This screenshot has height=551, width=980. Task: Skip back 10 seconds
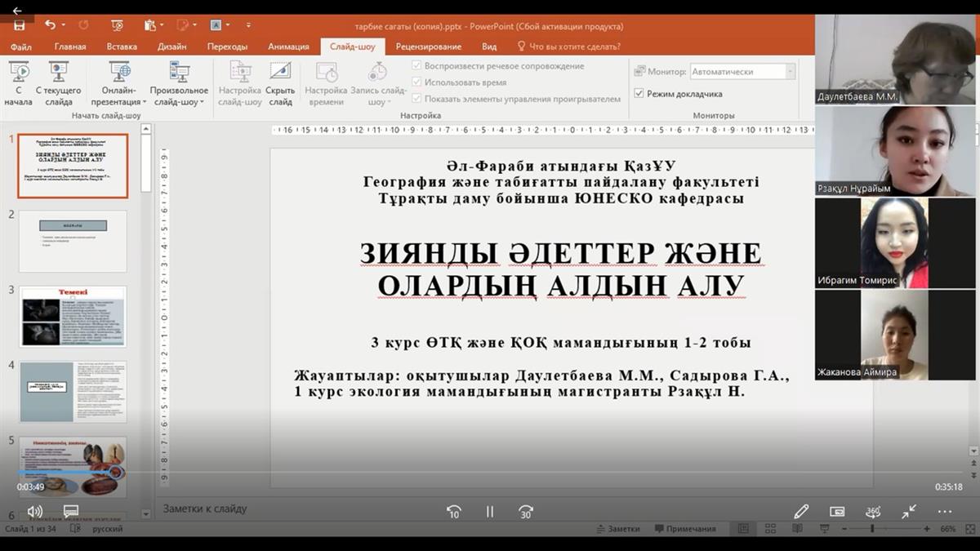[454, 512]
